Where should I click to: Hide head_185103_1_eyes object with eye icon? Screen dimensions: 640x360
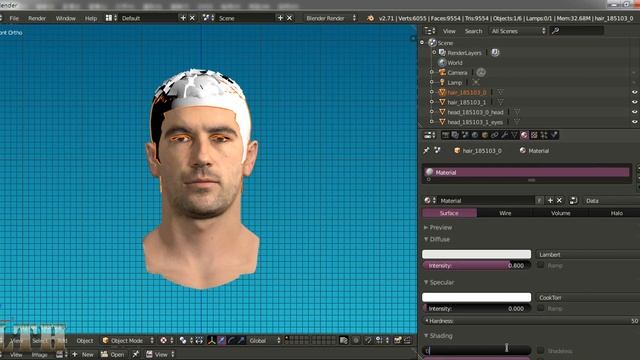(x=635, y=122)
